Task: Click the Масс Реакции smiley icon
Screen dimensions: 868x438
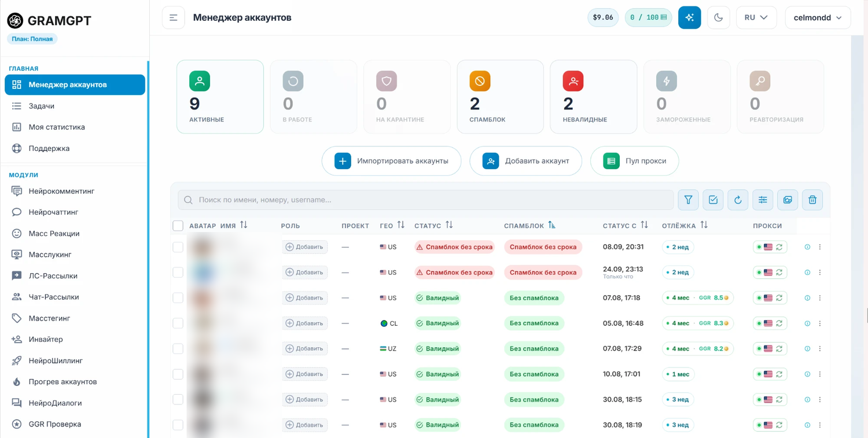Action: 17,233
